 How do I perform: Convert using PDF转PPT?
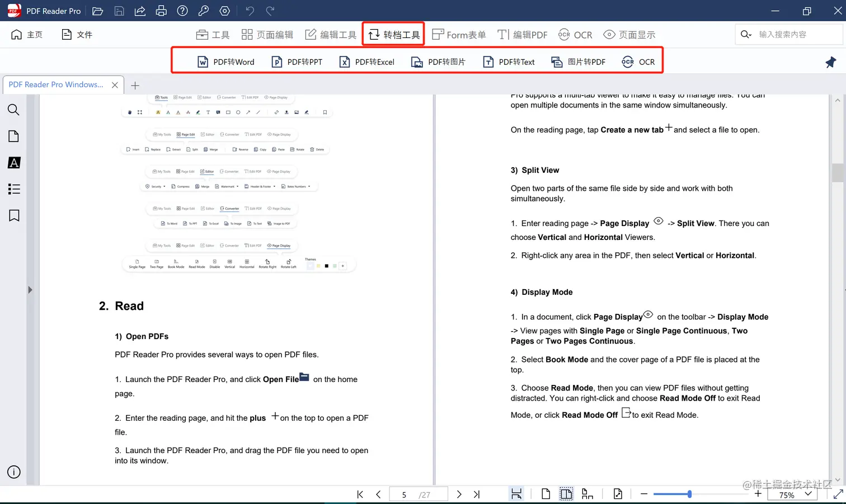tap(297, 62)
